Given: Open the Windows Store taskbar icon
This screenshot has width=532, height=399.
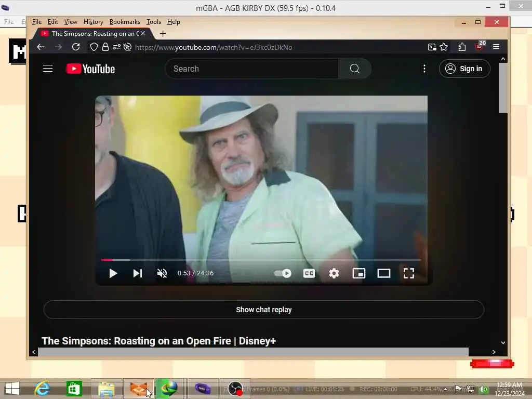Looking at the screenshot, I should tap(74, 389).
